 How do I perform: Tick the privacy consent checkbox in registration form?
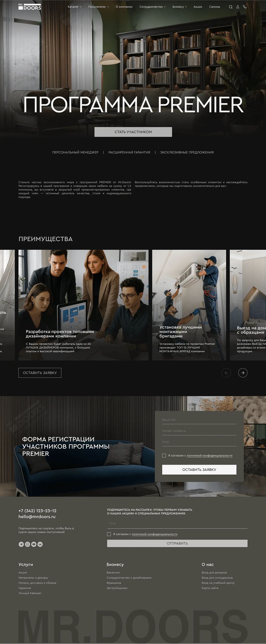tap(164, 455)
